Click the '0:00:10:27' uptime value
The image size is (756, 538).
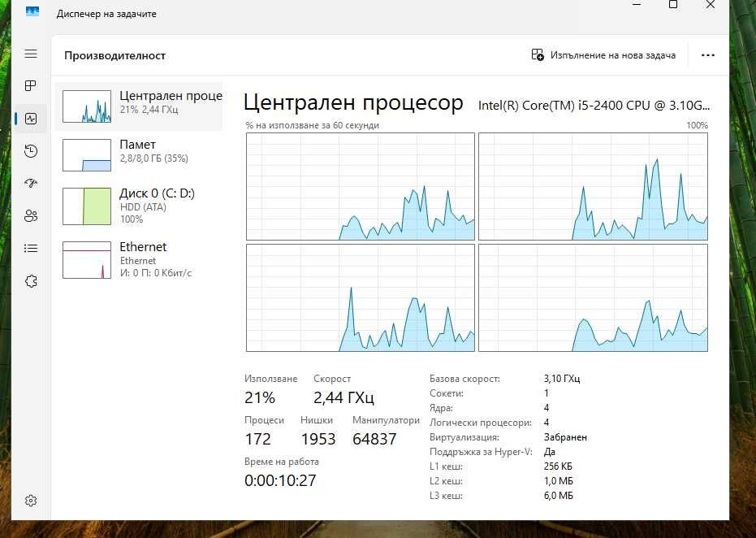pos(280,480)
